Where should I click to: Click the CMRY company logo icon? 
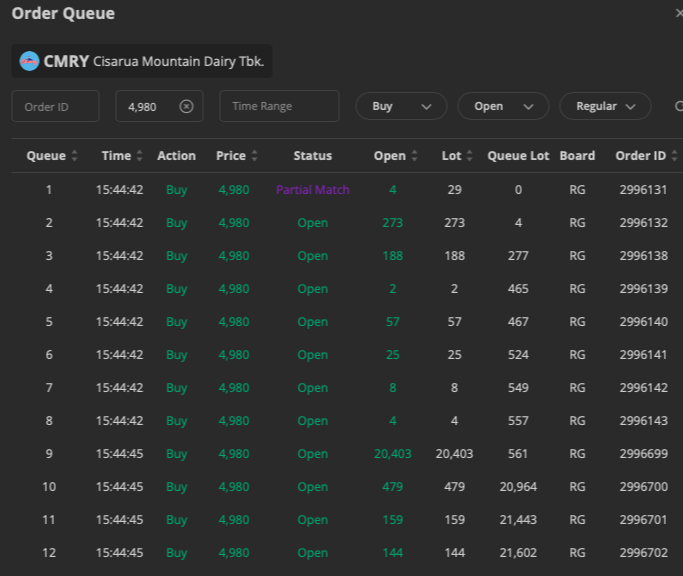pos(29,61)
